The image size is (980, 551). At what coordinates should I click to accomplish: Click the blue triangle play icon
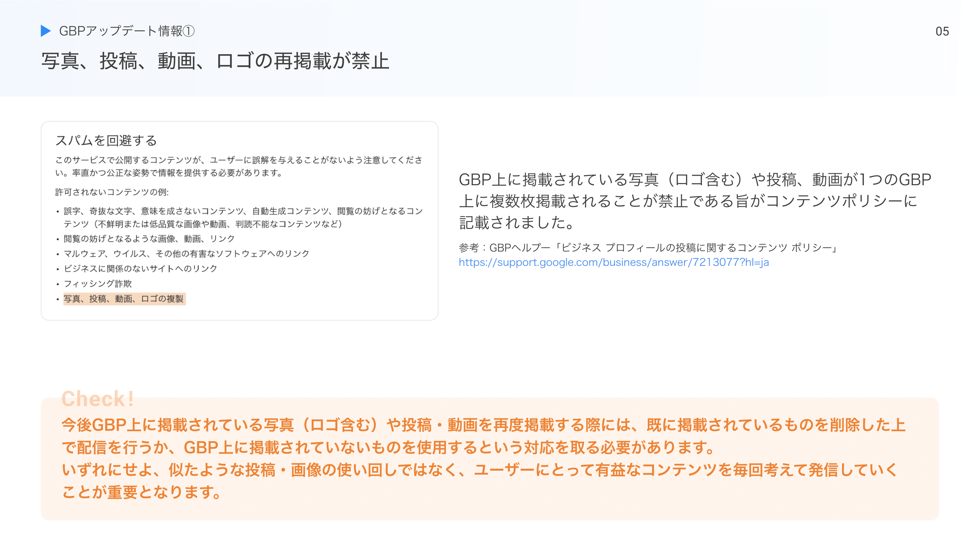coord(45,31)
